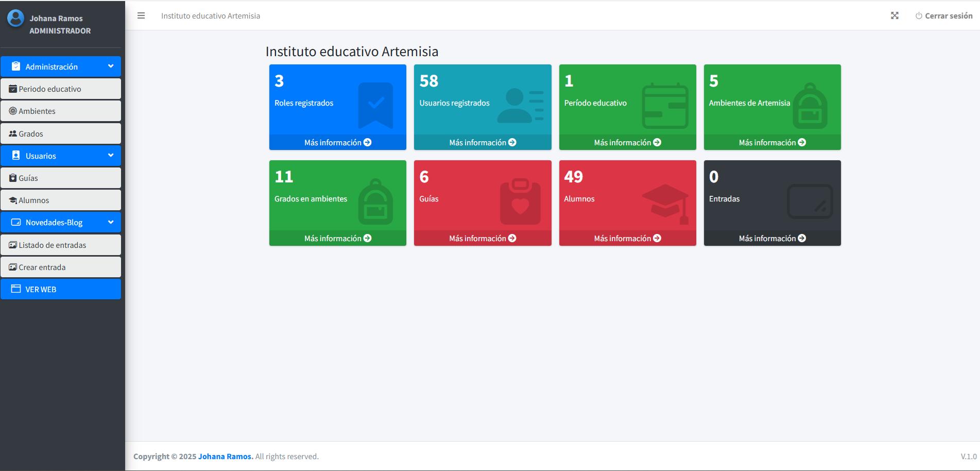The image size is (980, 471).
Task: Open Ambientes in the sidebar
Action: point(61,111)
